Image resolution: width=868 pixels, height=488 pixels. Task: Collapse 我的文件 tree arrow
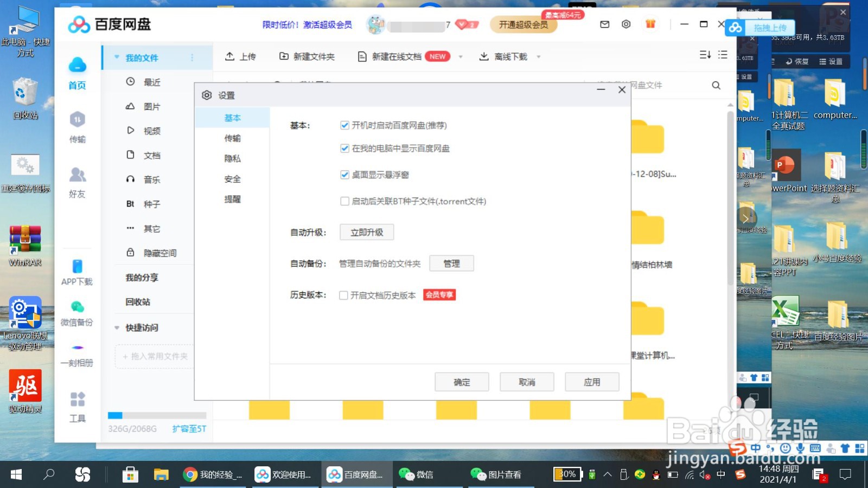[x=117, y=57]
